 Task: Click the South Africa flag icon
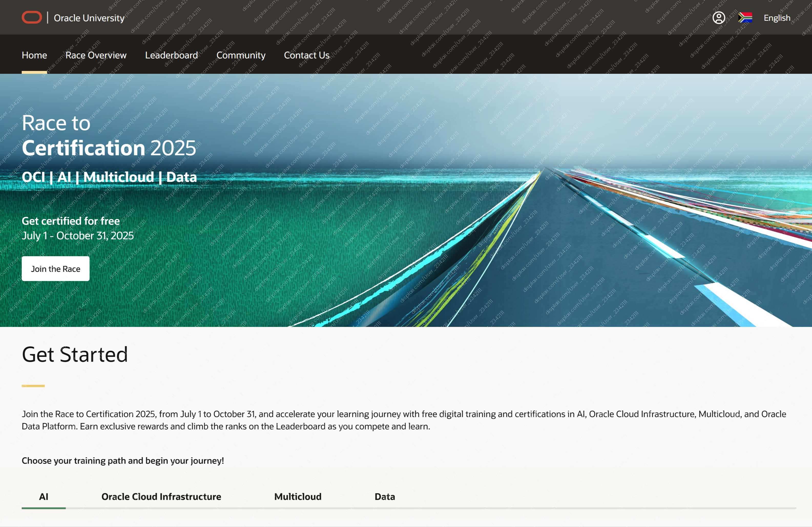point(745,17)
